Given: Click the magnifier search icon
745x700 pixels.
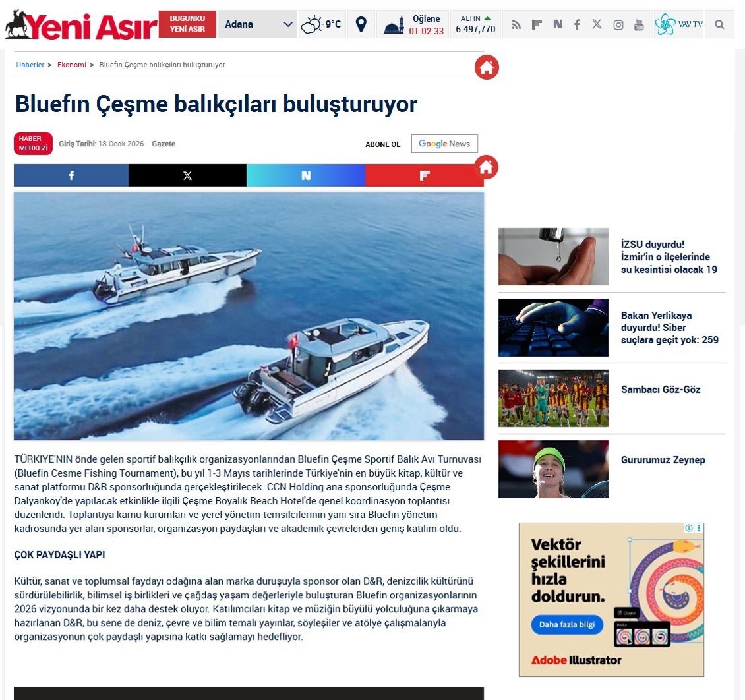Looking at the screenshot, I should tap(719, 24).
